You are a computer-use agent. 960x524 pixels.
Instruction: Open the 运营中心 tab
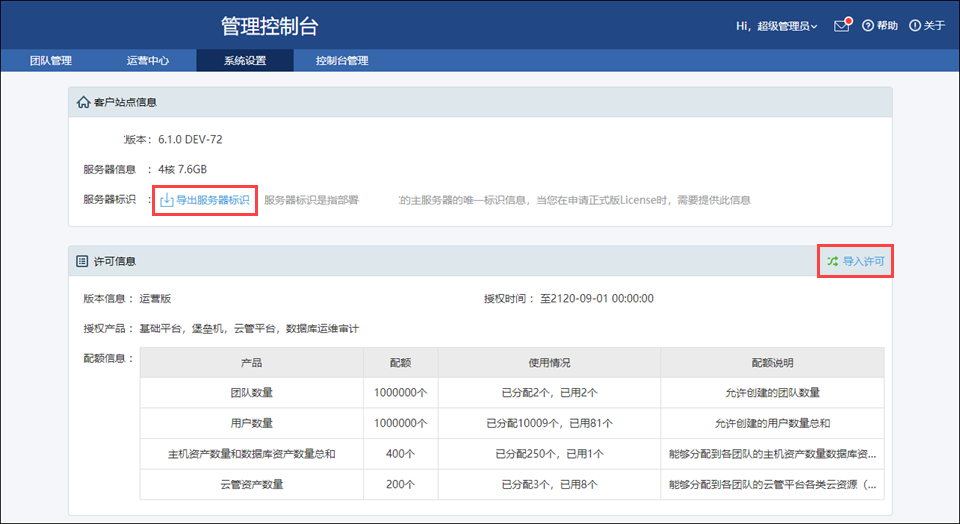pos(148,60)
